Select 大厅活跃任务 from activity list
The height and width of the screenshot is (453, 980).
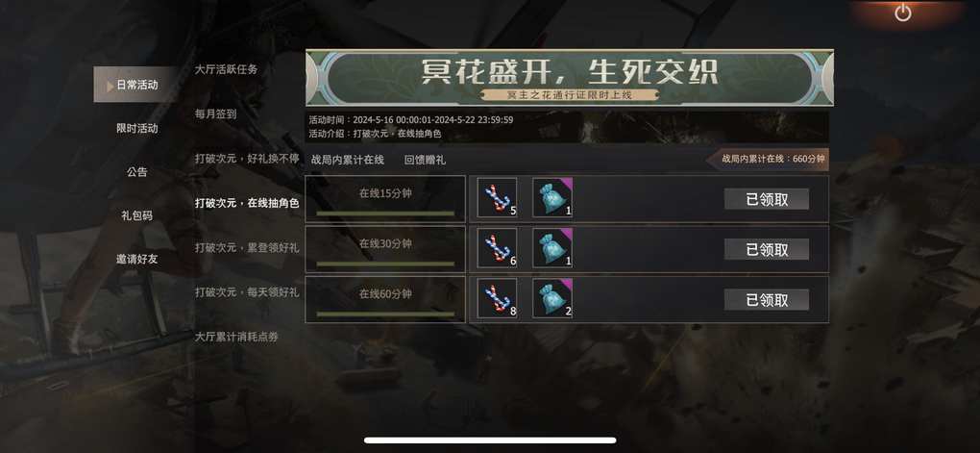(226, 69)
